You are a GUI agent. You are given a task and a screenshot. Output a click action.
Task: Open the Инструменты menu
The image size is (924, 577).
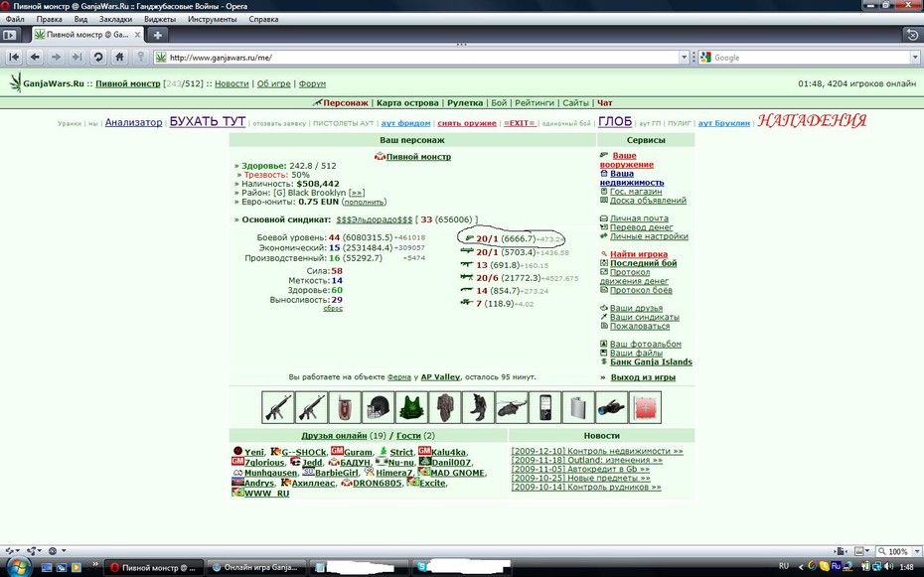click(x=213, y=19)
